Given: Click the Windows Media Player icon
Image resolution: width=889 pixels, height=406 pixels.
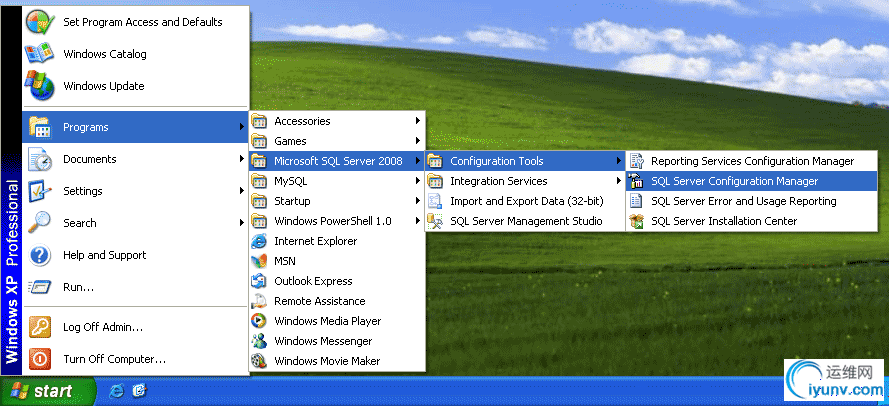Looking at the screenshot, I should 259,321.
